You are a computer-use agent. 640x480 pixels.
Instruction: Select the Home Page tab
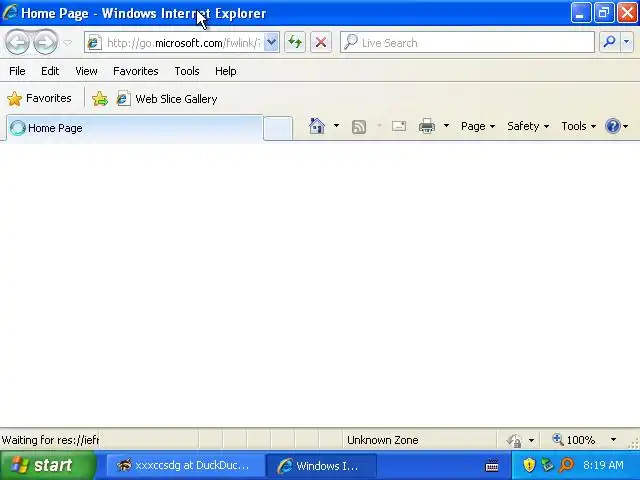point(135,128)
